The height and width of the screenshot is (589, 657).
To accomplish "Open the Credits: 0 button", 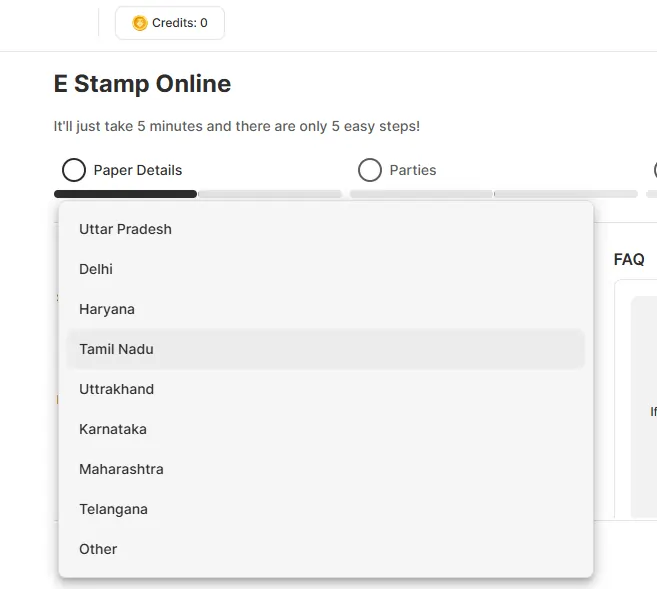I will pos(170,23).
